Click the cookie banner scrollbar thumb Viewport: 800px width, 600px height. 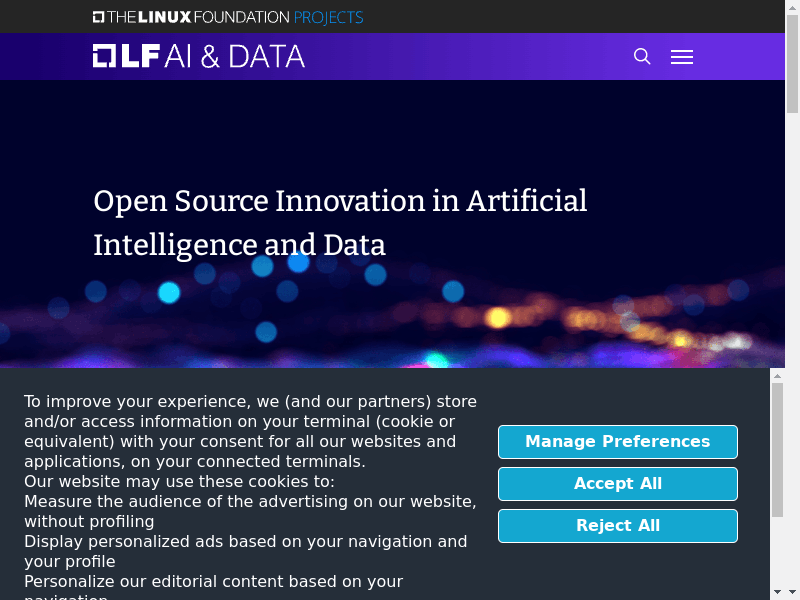click(x=777, y=450)
